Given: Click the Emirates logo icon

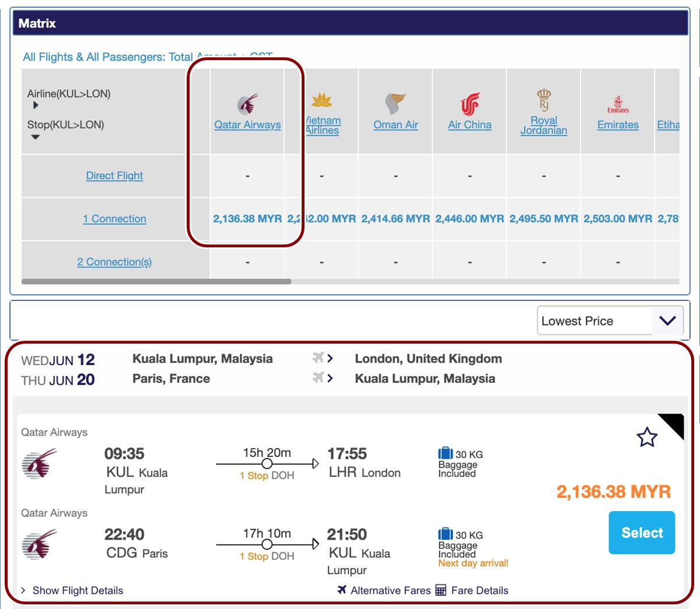Looking at the screenshot, I should point(618,104).
